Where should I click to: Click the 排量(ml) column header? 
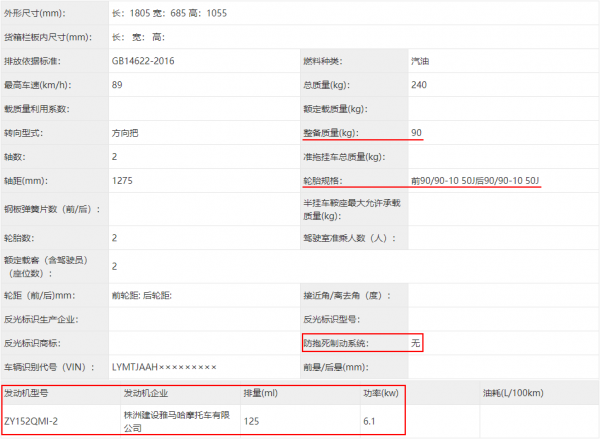261,393
